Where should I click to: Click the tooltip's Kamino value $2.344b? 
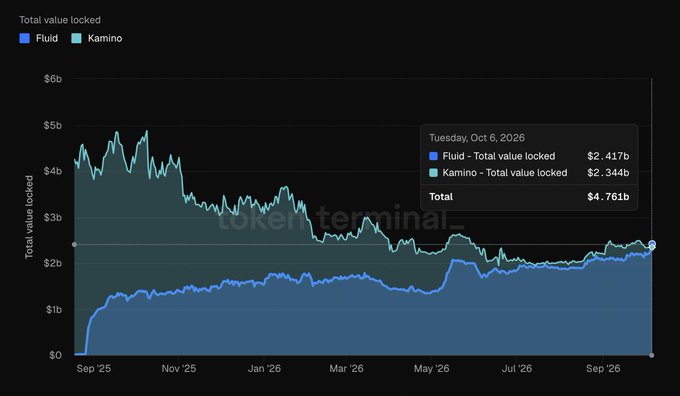(x=608, y=173)
